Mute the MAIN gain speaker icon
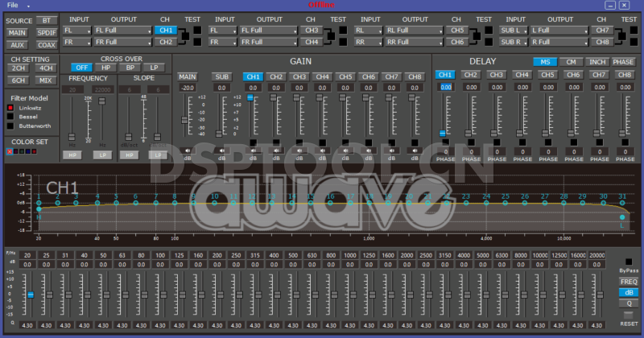The width and height of the screenshot is (644, 338). [188, 150]
